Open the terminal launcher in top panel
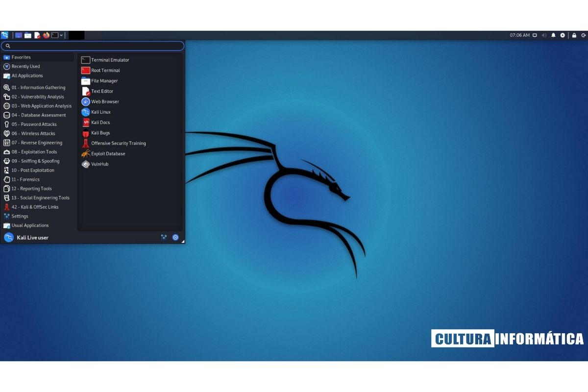This screenshot has width=588, height=392. click(55, 35)
